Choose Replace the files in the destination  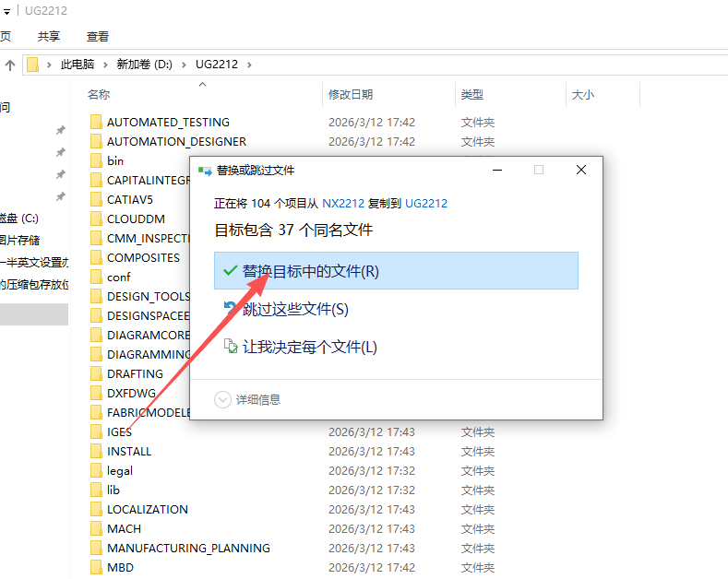396,271
